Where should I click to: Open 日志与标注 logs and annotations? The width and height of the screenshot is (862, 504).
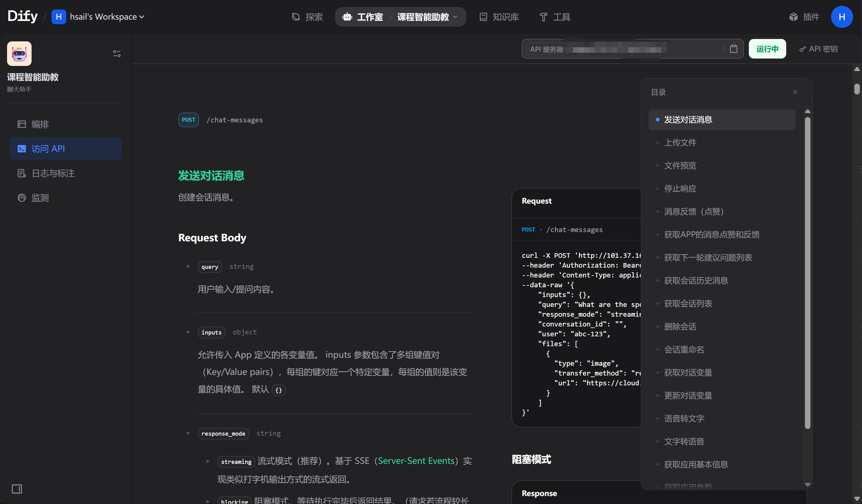[65, 173]
